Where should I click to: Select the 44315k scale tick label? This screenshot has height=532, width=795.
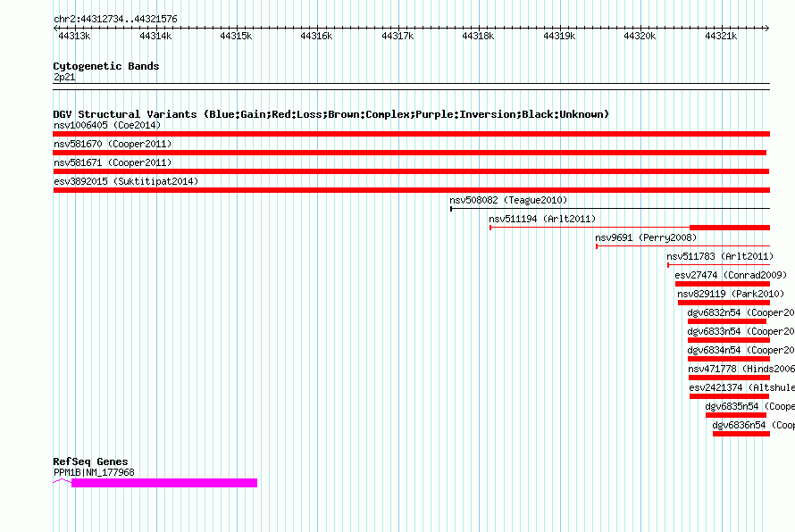click(x=236, y=36)
